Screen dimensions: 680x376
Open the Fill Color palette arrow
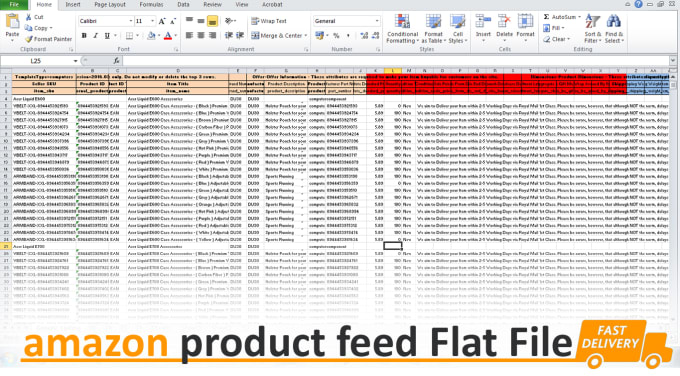click(158, 36)
